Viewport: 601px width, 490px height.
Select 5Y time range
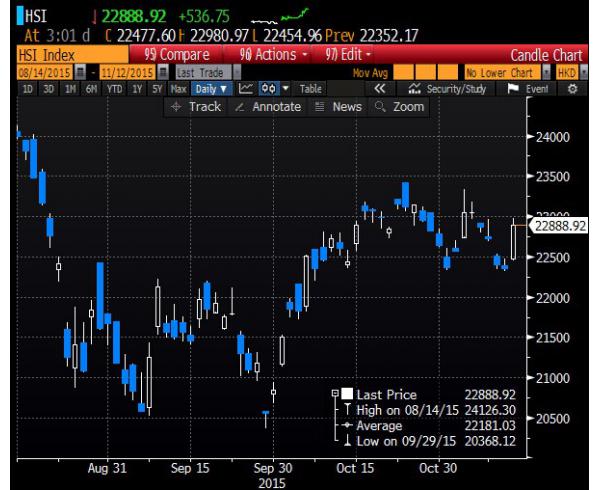coord(158,89)
